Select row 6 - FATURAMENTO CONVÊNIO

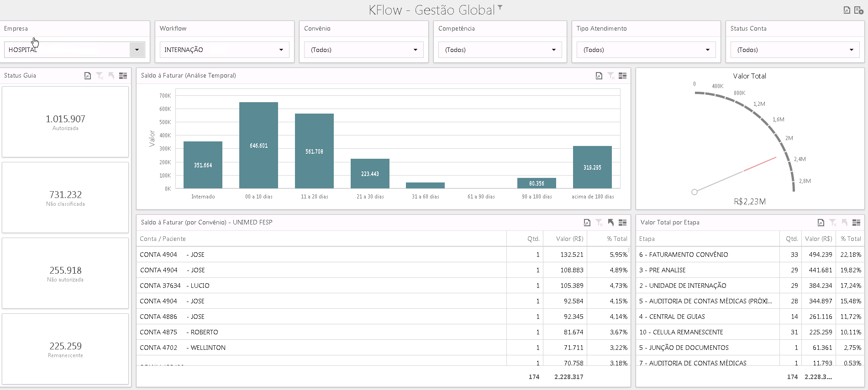[750, 255]
